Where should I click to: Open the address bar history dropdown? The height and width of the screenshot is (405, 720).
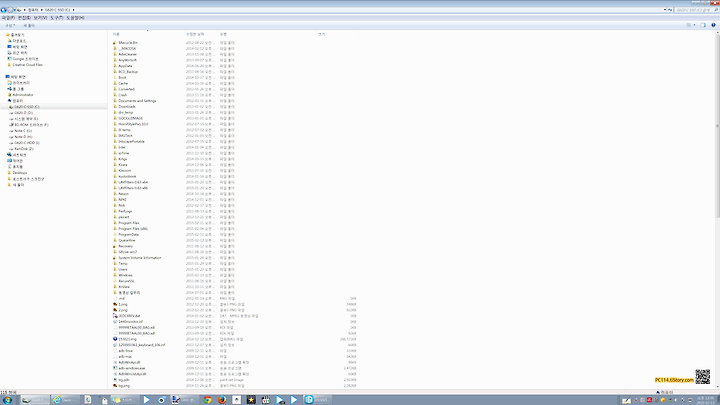tap(664, 10)
